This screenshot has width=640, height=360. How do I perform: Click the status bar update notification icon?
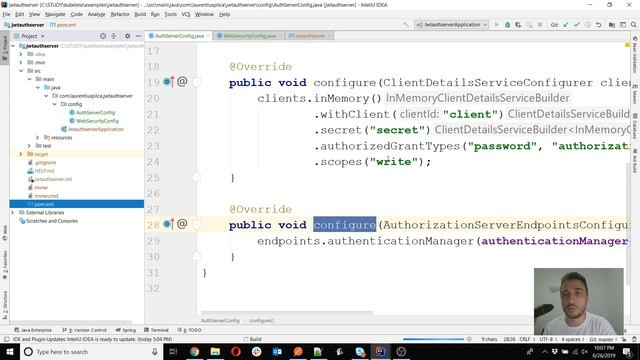pyautogui.click(x=6, y=339)
